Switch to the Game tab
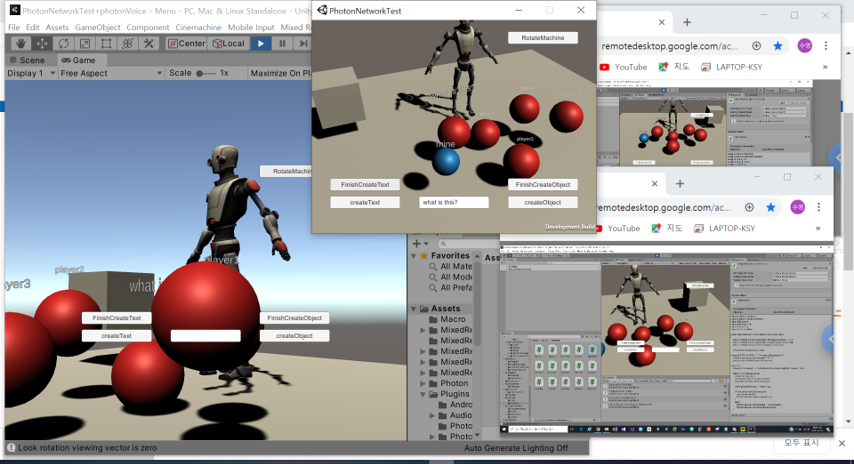This screenshot has width=854, height=464. point(80,60)
